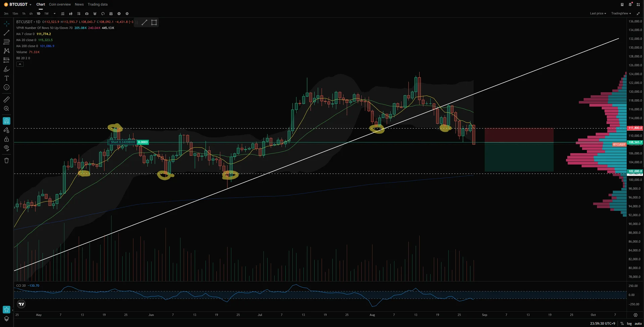This screenshot has height=327, width=644.
Task: Click the plus circle icon in chart toolbar
Action: (119, 14)
